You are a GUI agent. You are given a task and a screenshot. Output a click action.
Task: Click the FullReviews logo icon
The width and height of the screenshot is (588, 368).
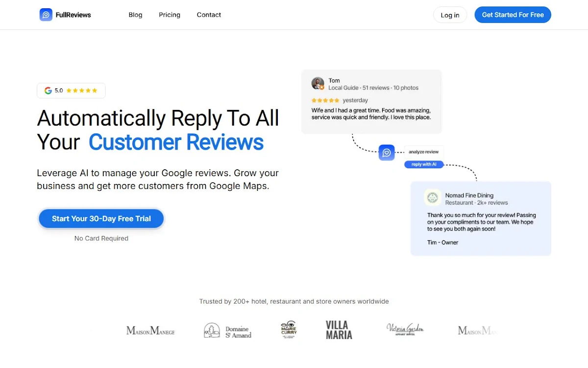tap(46, 15)
